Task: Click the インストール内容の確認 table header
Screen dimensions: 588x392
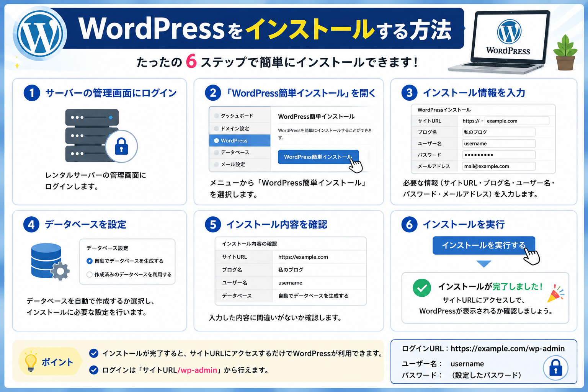Action: click(x=249, y=244)
